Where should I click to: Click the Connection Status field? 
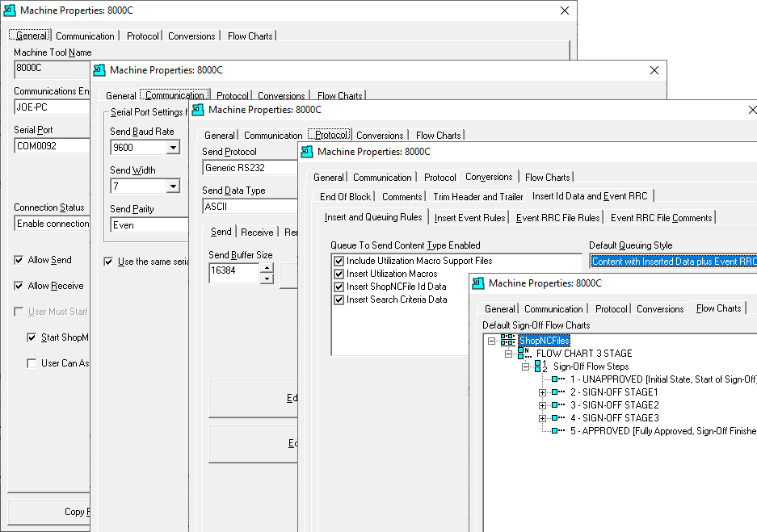pyautogui.click(x=53, y=224)
